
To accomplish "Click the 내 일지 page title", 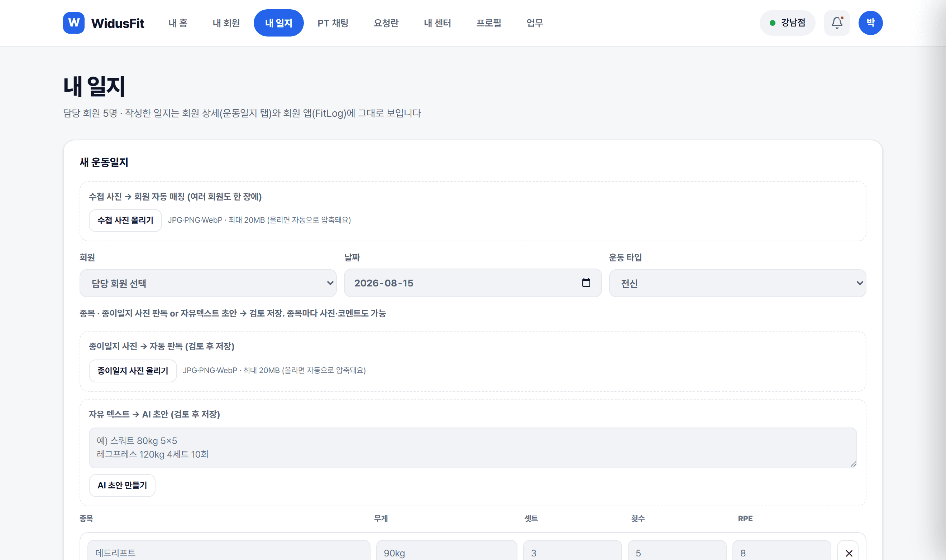I will tap(94, 86).
